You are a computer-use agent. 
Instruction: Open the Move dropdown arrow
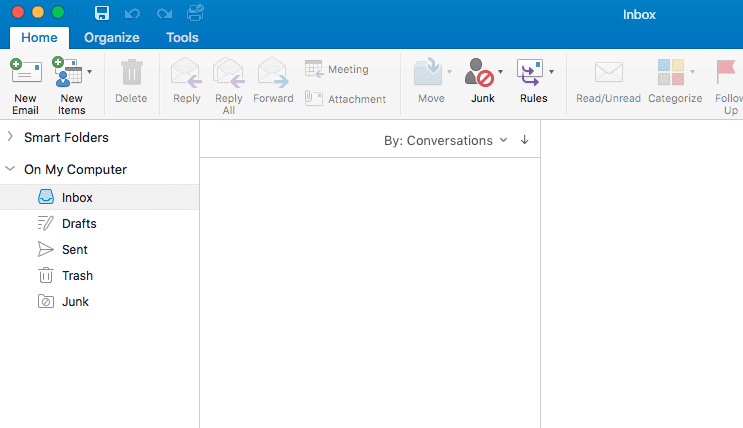click(449, 72)
